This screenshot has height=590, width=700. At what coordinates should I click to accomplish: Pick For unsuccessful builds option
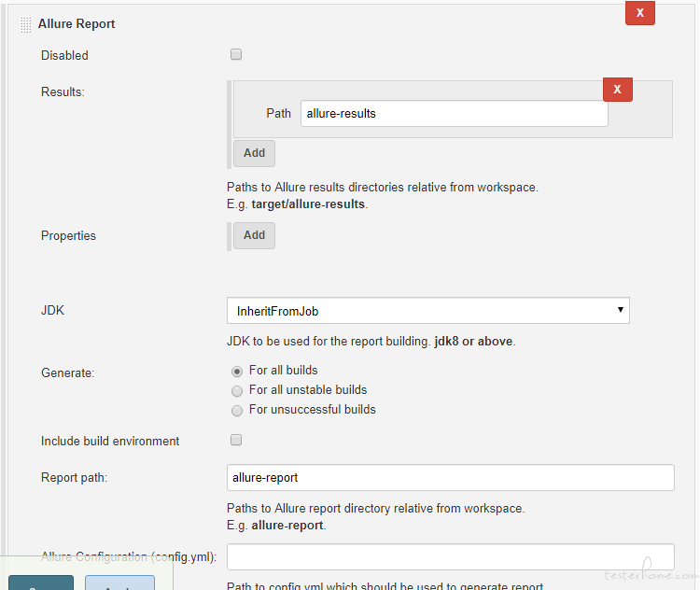pos(237,411)
